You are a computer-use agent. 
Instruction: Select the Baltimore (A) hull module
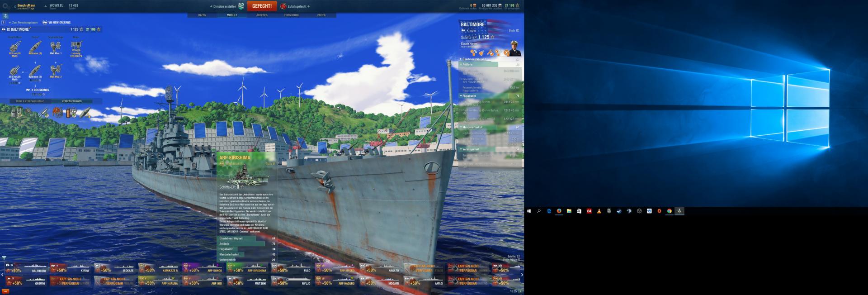pos(35,48)
